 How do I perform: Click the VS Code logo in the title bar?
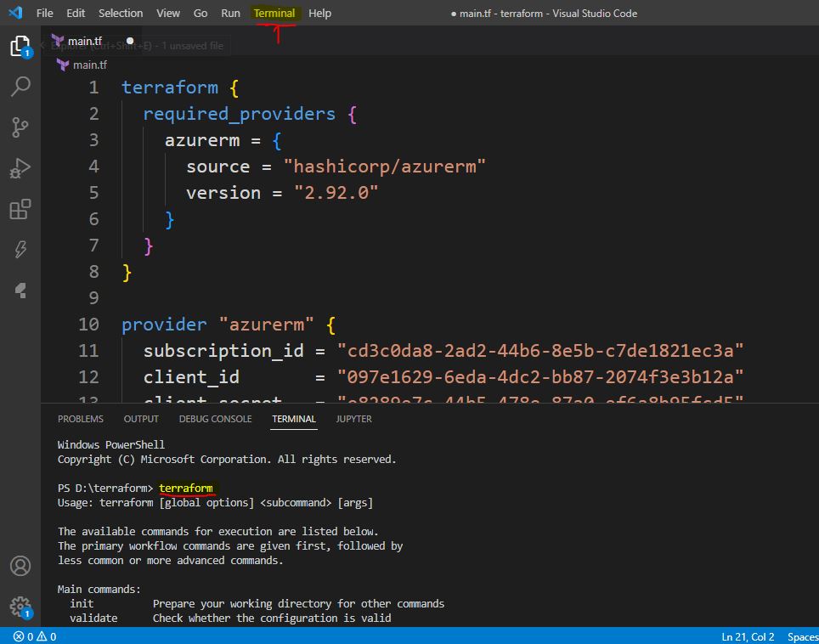tap(14, 13)
